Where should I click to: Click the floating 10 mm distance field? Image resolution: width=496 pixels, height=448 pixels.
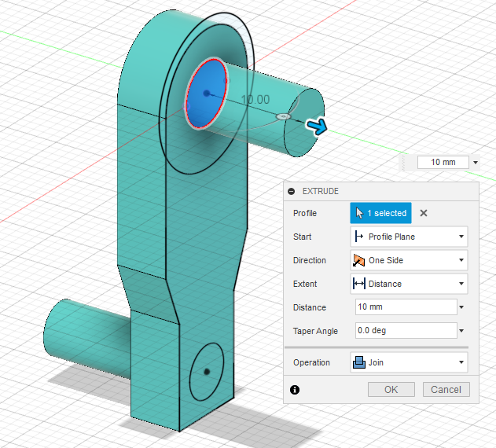443,163
